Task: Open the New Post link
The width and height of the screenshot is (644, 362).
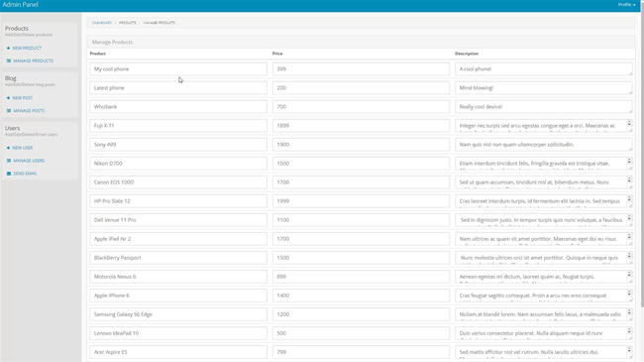Action: coord(23,98)
